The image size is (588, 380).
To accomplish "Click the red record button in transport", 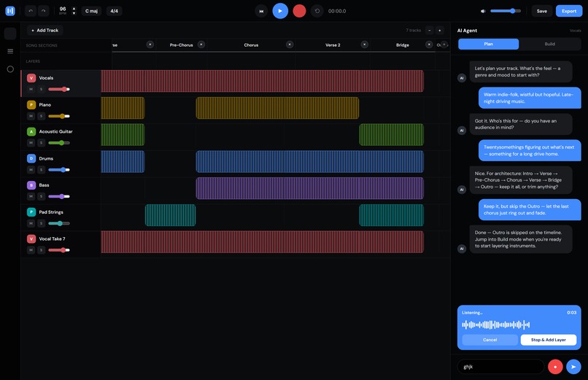I will pyautogui.click(x=299, y=11).
